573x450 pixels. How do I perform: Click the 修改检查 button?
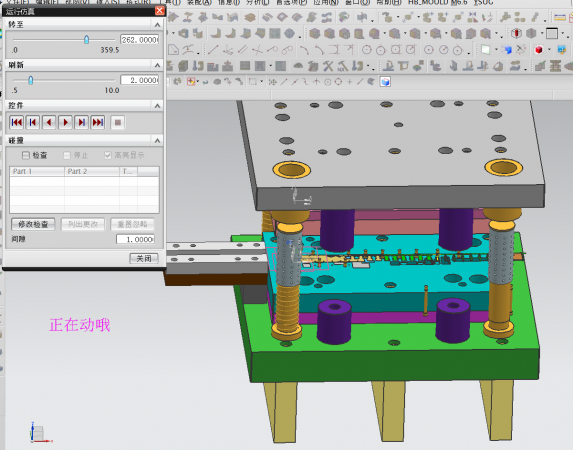(x=33, y=224)
